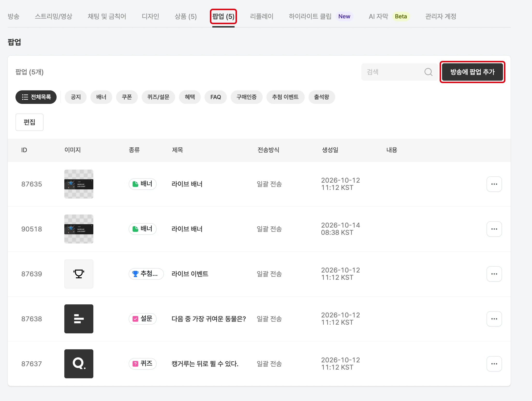Filter popups by FAQ
The height and width of the screenshot is (401, 532).
pyautogui.click(x=216, y=97)
